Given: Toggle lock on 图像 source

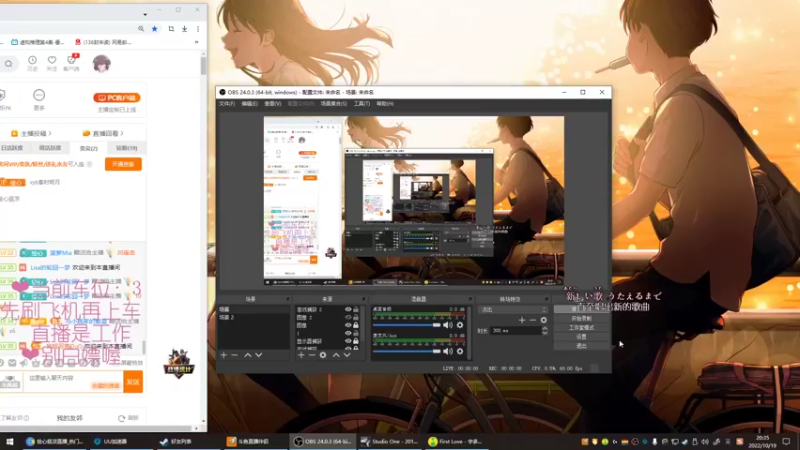Looking at the screenshot, I should pyautogui.click(x=356, y=325).
